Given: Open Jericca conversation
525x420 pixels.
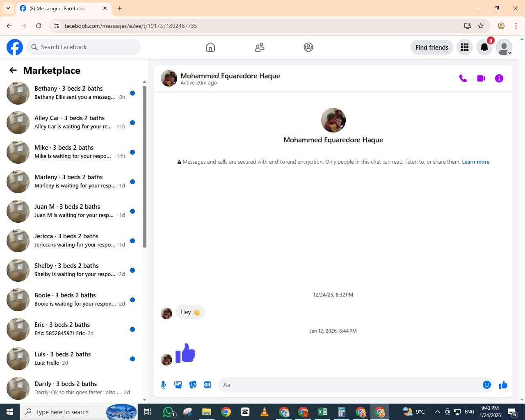Looking at the screenshot, I should [x=71, y=241].
